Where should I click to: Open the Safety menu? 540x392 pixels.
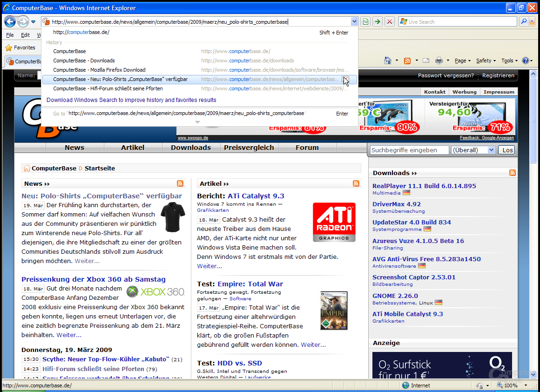click(486, 61)
